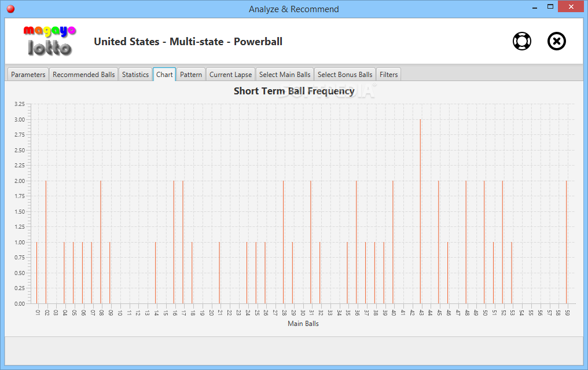The width and height of the screenshot is (588, 370).
Task: Click the United States Powerball heading
Action: (x=188, y=41)
